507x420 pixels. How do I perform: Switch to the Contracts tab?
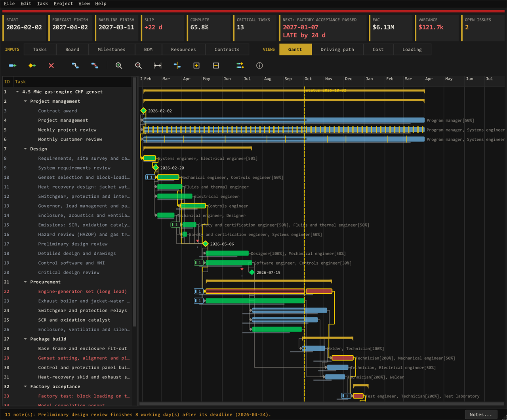[227, 50]
